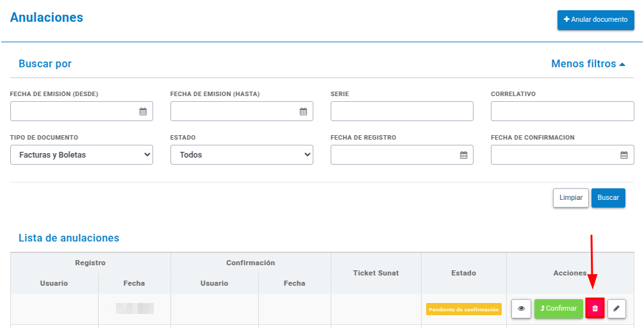Viewport: 644px width, 328px height.
Task: Click the green Confirmar button
Action: click(x=559, y=309)
